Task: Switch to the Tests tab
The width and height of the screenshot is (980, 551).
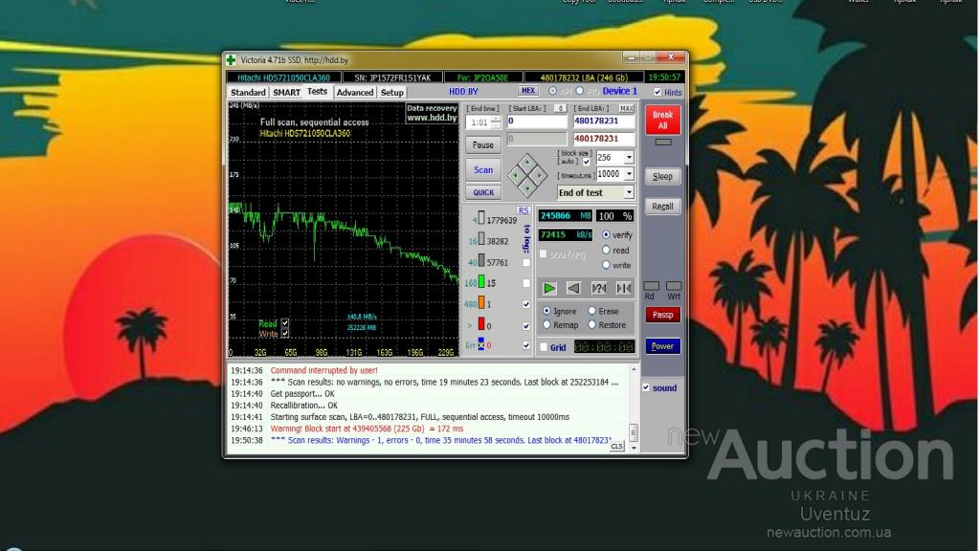Action: (317, 92)
